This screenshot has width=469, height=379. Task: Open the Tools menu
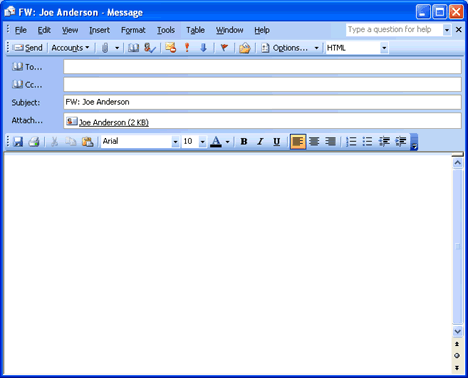(166, 30)
